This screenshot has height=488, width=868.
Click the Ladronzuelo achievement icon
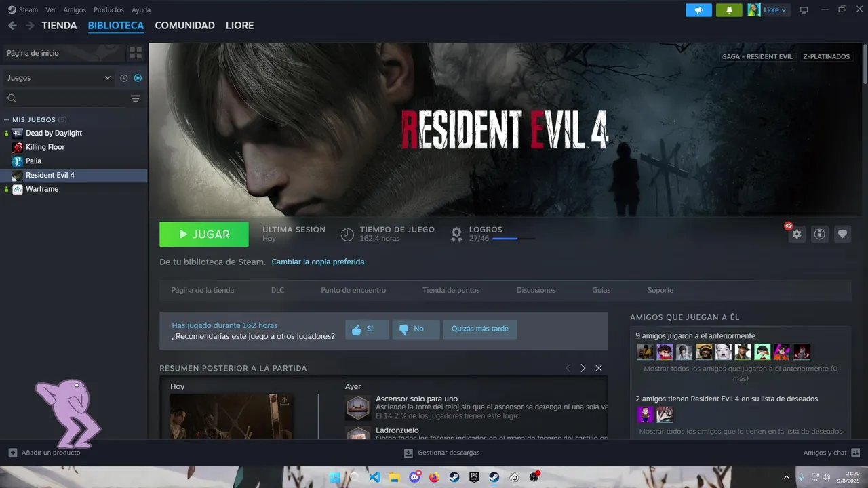pyautogui.click(x=358, y=433)
